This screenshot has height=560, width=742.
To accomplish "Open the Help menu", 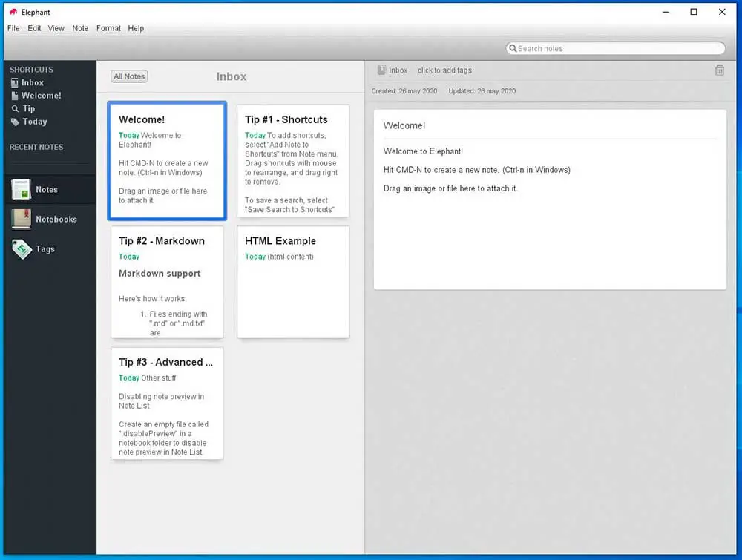I will pos(136,28).
